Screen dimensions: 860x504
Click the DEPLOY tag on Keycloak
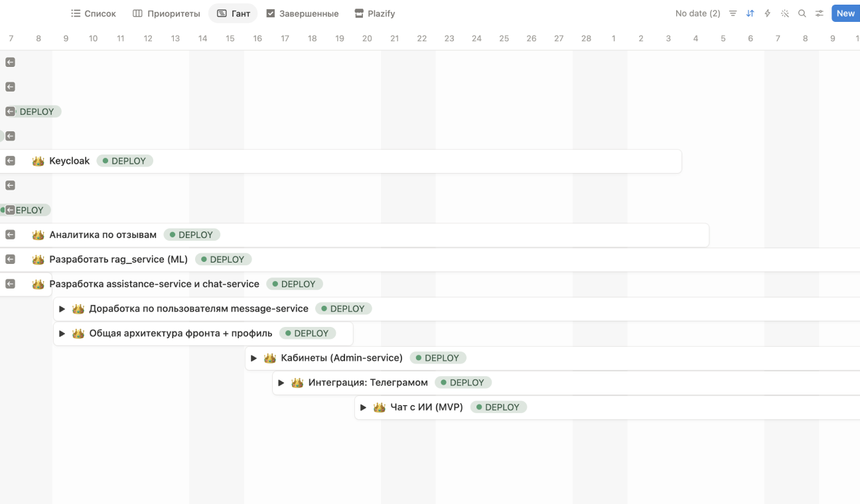[125, 160]
